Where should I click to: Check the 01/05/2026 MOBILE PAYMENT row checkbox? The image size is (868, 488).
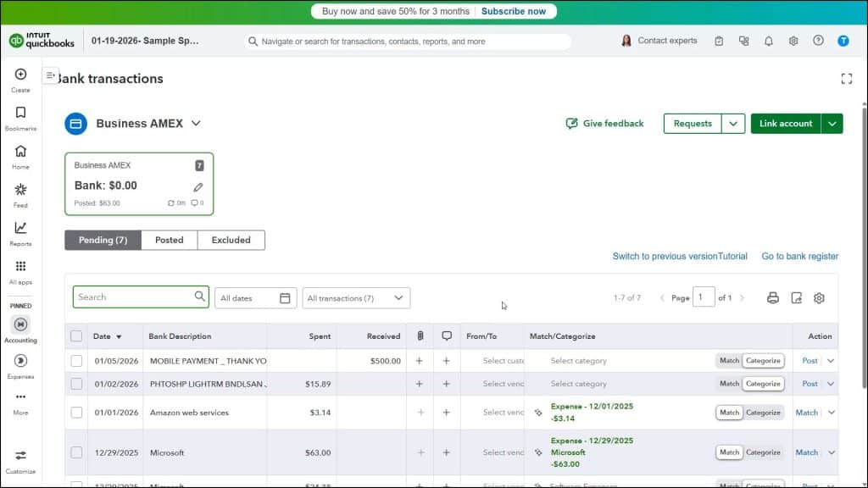click(76, 360)
